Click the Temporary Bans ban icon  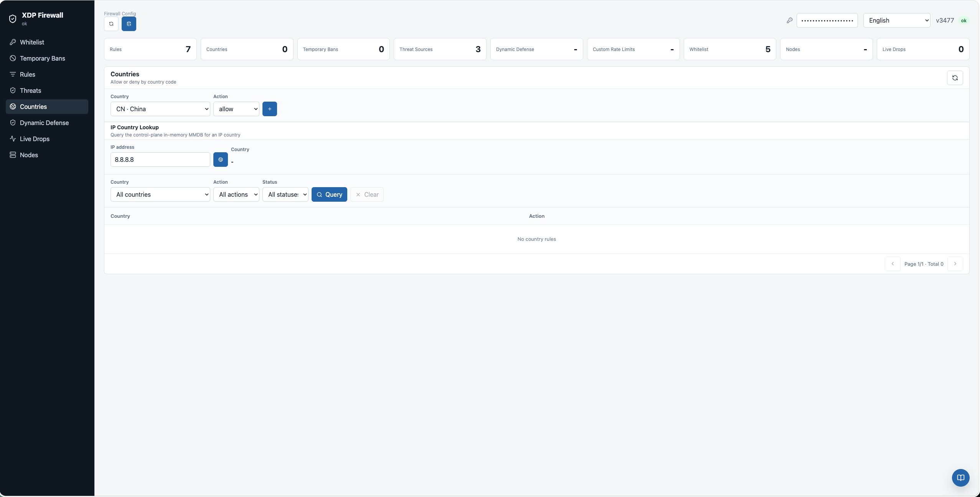coord(13,58)
